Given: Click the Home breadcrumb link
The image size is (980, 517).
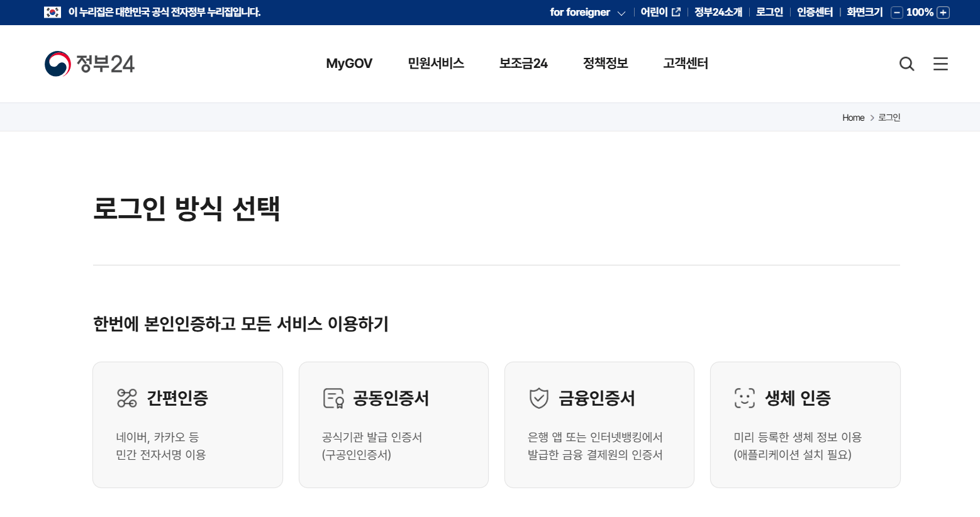Looking at the screenshot, I should (x=853, y=117).
